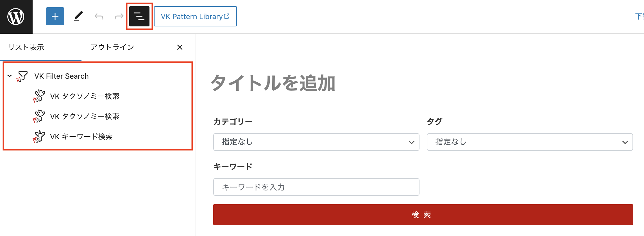Open the VK Pattern Library link
Screen dimensions: 644x236
195,16
